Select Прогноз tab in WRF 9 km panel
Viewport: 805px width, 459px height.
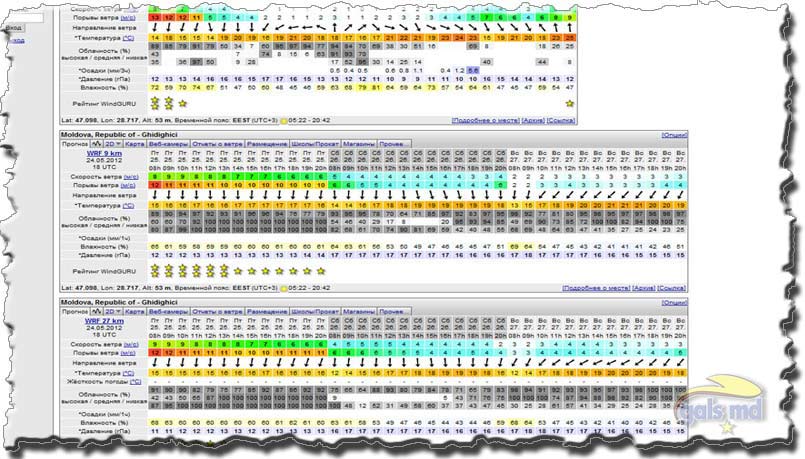click(x=75, y=144)
